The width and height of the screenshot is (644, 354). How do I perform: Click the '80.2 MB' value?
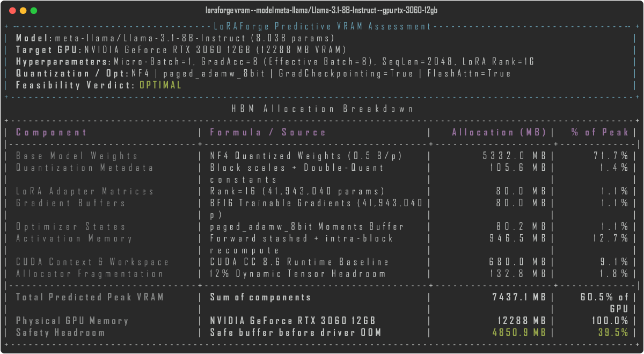coord(521,227)
